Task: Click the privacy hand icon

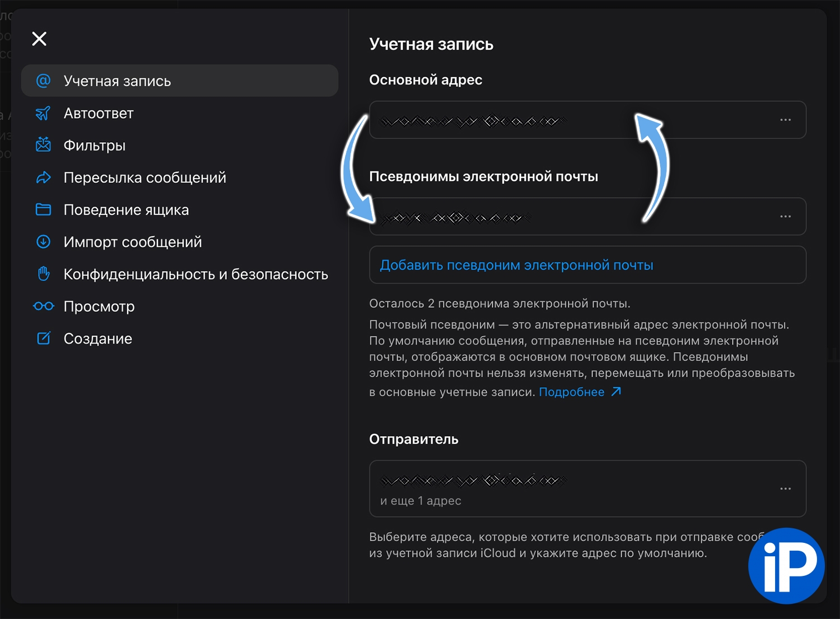Action: (43, 274)
